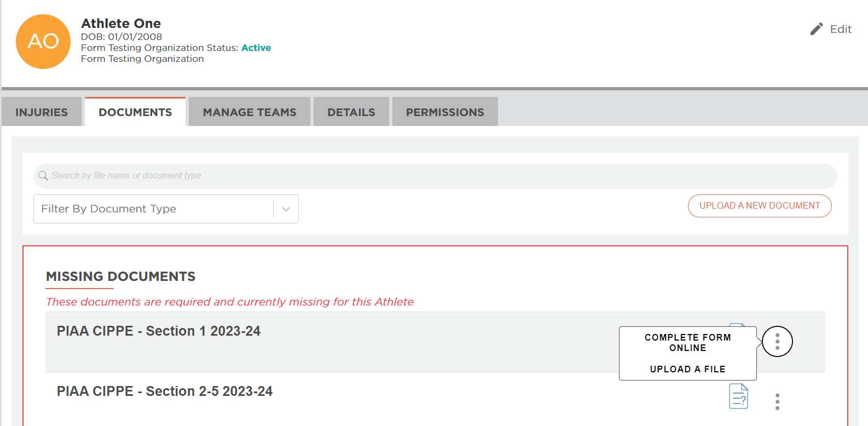Click the search magnifier icon
868x426 pixels.
43,176
